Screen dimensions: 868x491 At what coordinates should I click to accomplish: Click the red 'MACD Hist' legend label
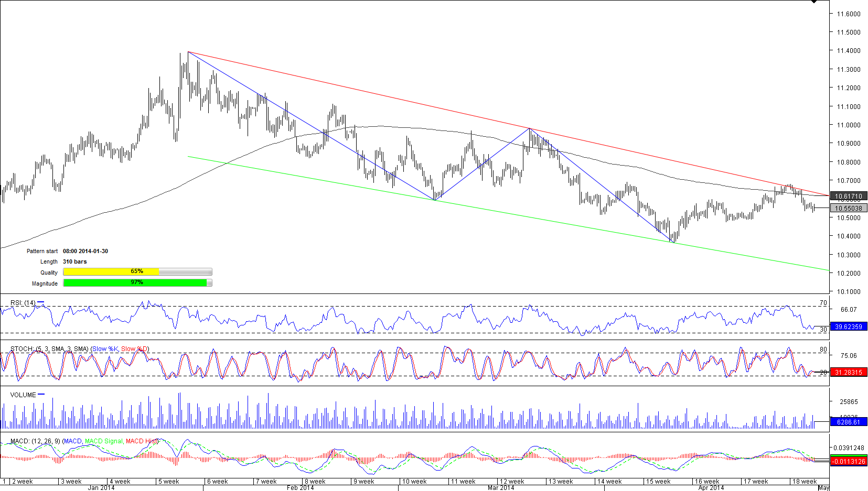(141, 441)
